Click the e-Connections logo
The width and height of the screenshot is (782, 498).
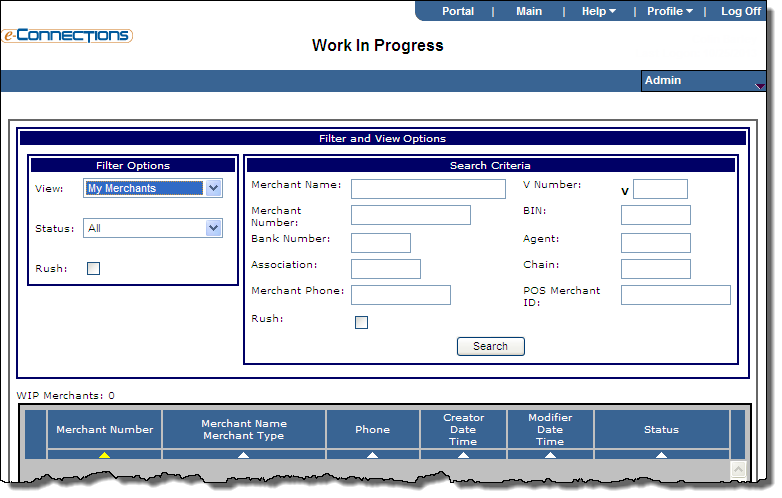pyautogui.click(x=66, y=35)
